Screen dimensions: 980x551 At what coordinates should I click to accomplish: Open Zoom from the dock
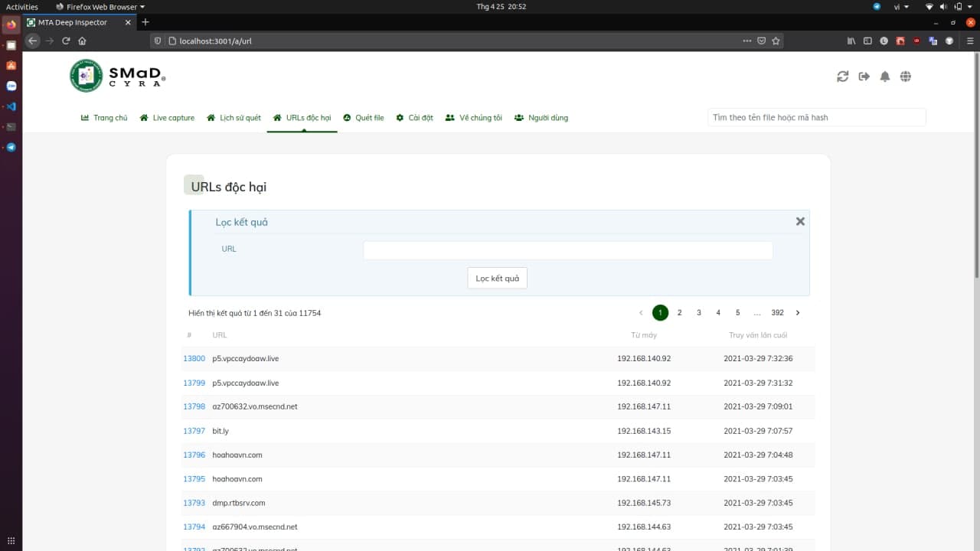click(11, 86)
